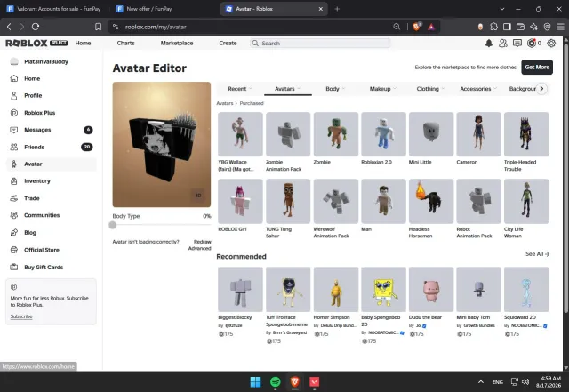Open the settings gear icon

coord(551,44)
